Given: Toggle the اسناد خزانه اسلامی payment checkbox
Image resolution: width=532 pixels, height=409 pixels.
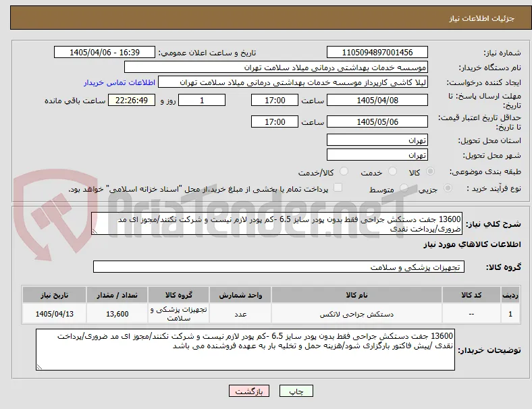Looking at the screenshot, I should tap(338, 188).
